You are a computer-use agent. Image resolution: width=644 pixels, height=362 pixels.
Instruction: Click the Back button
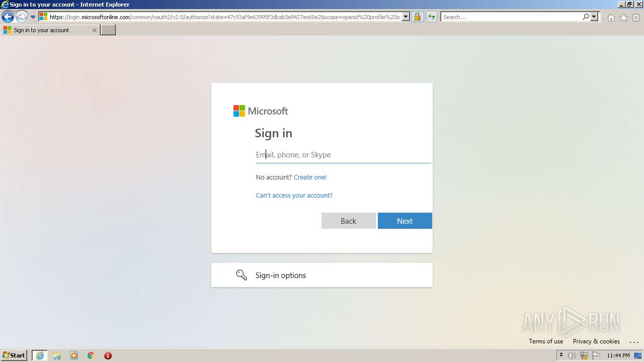pos(349,221)
